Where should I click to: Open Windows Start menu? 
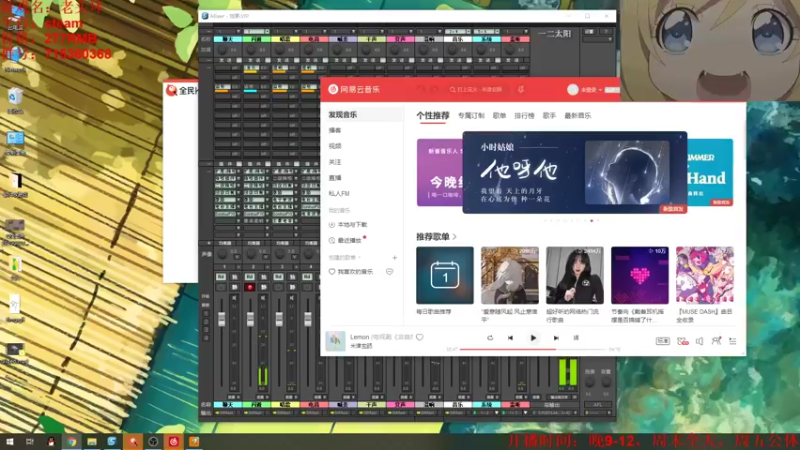(x=9, y=441)
